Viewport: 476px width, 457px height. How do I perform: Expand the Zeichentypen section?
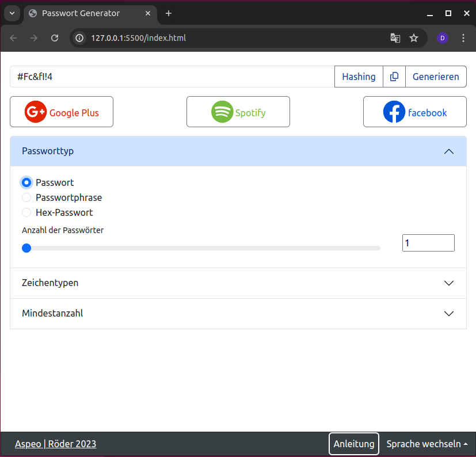(x=238, y=283)
